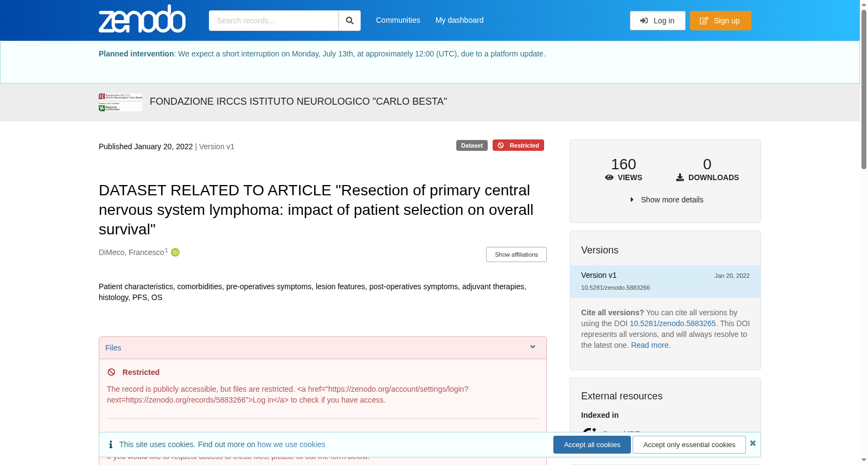Click the Log in button
Image resolution: width=868 pixels, height=465 pixels.
point(658,21)
